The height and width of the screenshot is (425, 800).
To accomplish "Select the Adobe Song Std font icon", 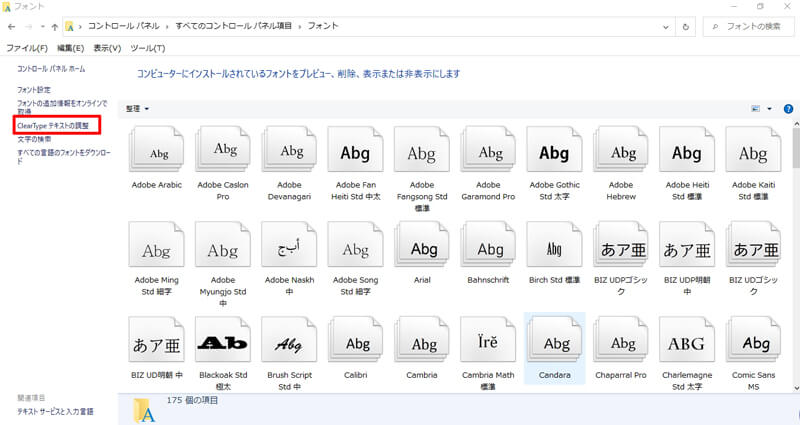I will (x=356, y=245).
